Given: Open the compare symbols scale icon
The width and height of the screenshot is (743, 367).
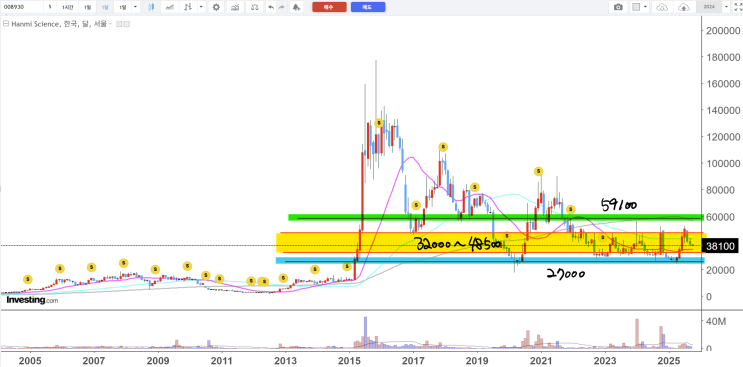Looking at the screenshot, I should 255,7.
